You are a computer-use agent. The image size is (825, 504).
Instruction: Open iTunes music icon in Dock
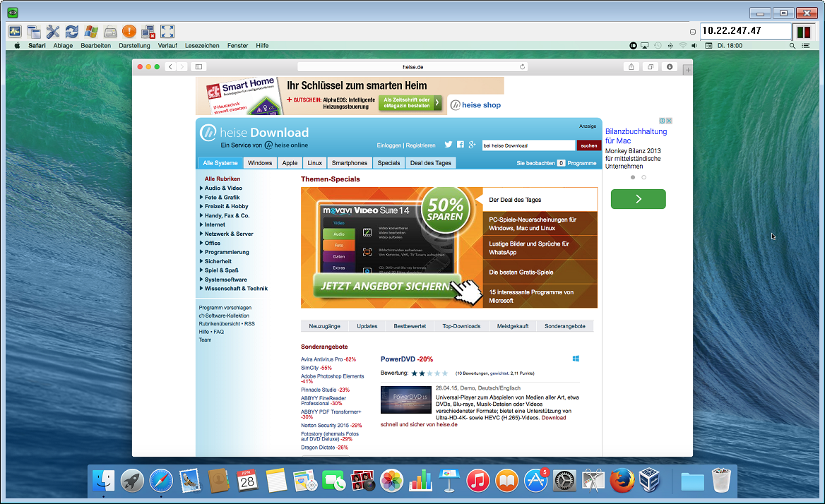tap(477, 480)
